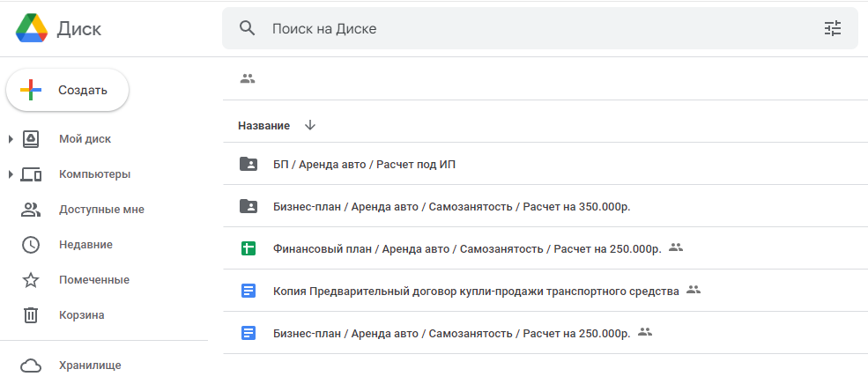Click the Помеченные star icon

point(31,280)
